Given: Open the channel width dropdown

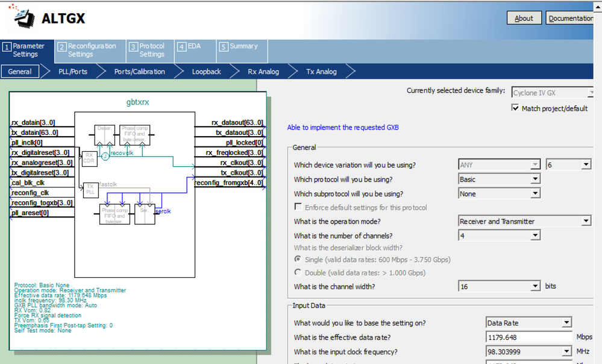Looking at the screenshot, I should [499, 286].
